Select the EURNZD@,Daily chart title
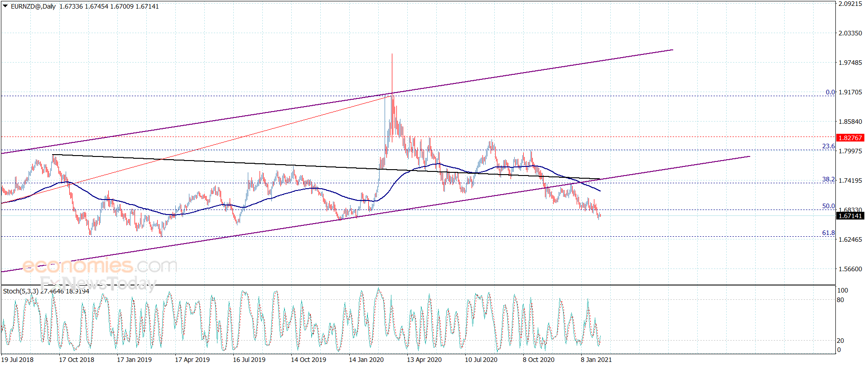Viewport: 868px width, 366px height. coord(33,6)
